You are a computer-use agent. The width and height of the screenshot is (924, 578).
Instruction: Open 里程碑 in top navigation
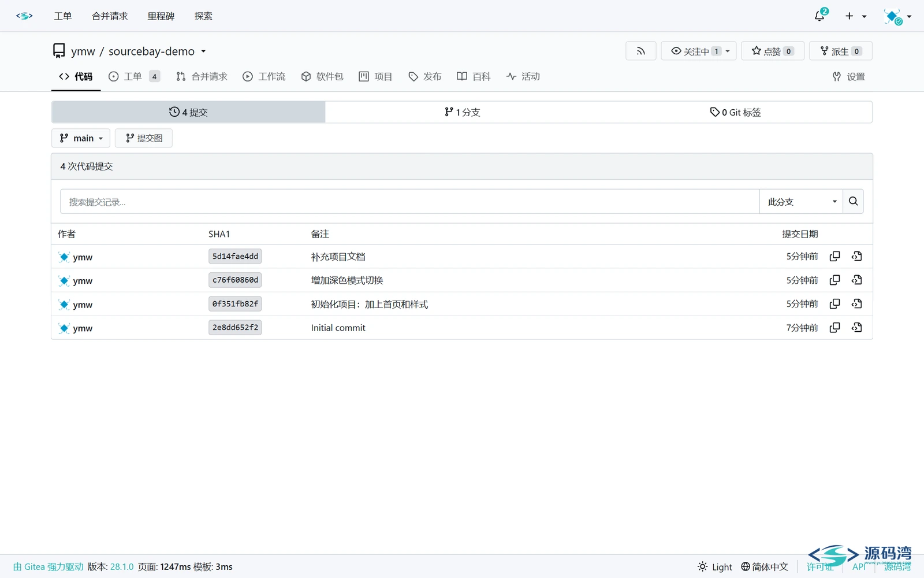(161, 16)
